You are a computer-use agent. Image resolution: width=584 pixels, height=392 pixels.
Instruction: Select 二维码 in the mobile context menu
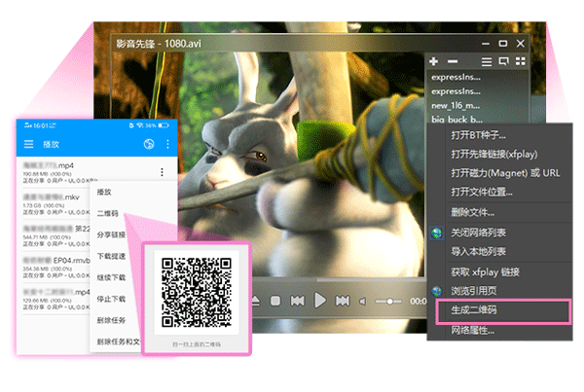(x=108, y=213)
